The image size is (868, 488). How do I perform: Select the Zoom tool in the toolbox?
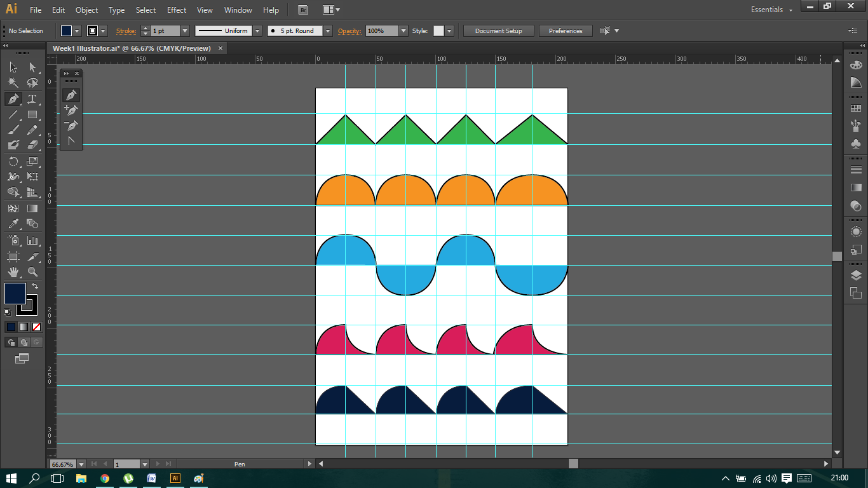tap(32, 272)
